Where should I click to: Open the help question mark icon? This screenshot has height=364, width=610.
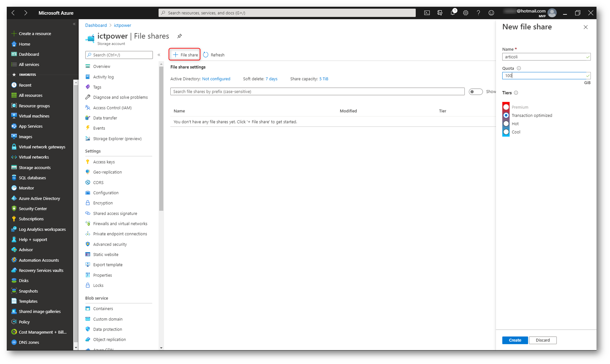coord(478,13)
